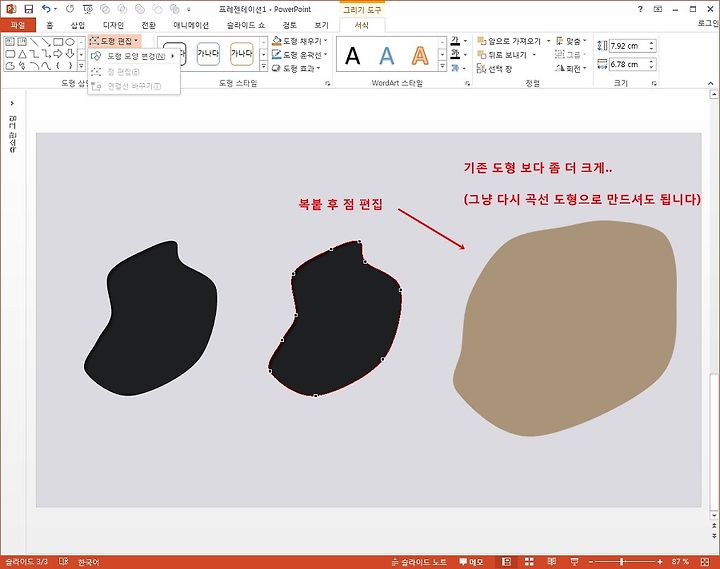Switch to Normal view in status bar
The image size is (720, 569).
pyautogui.click(x=506, y=562)
